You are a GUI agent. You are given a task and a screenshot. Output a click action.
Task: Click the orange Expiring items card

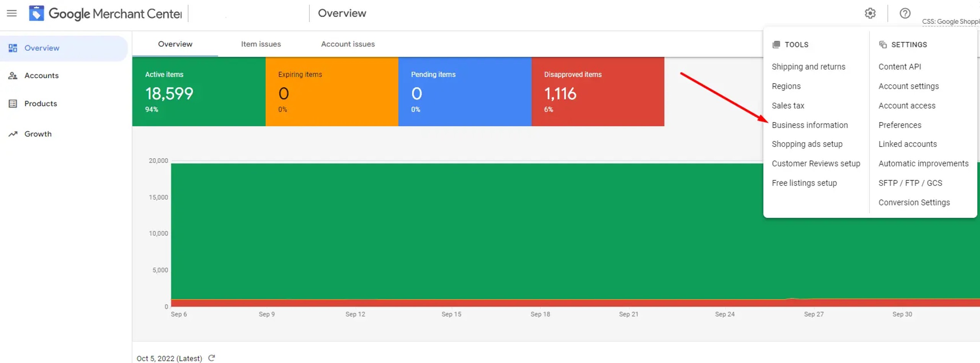point(332,92)
